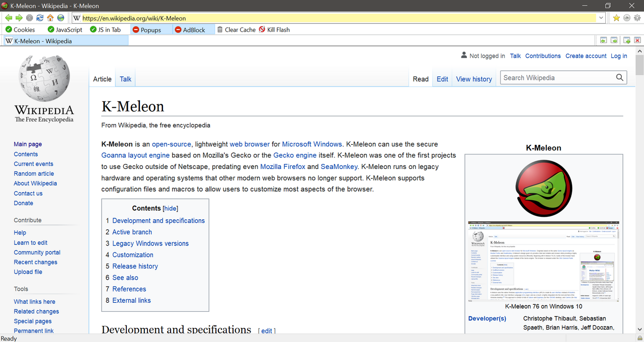The image size is (644, 342).
Task: Click the scrollbar up arrow
Action: [x=639, y=50]
